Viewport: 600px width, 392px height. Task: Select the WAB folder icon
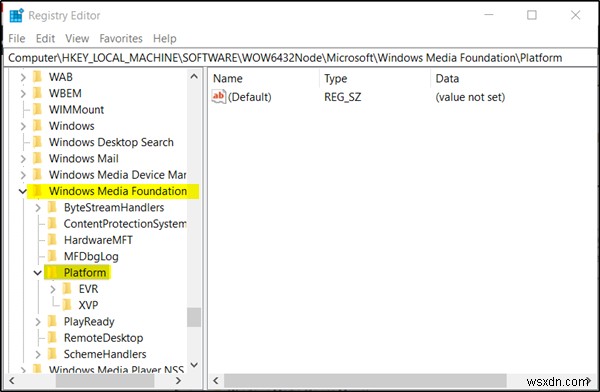tap(38, 77)
